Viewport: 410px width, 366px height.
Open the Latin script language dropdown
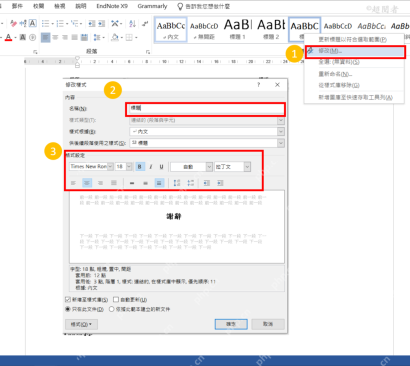click(247, 167)
